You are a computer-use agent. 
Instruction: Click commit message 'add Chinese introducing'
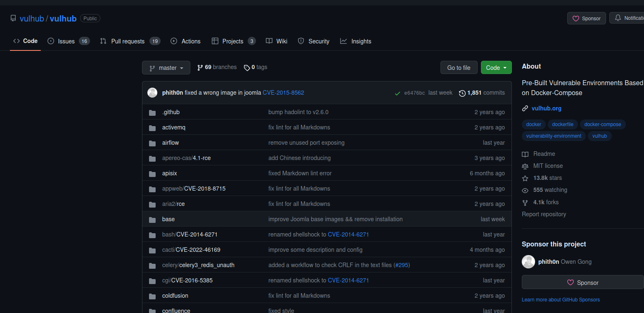pyautogui.click(x=299, y=158)
